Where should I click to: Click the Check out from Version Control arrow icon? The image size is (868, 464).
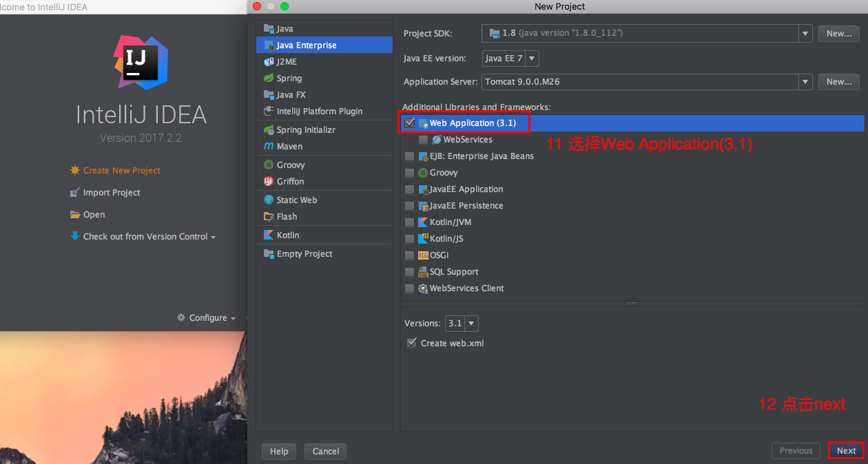pyautogui.click(x=75, y=236)
